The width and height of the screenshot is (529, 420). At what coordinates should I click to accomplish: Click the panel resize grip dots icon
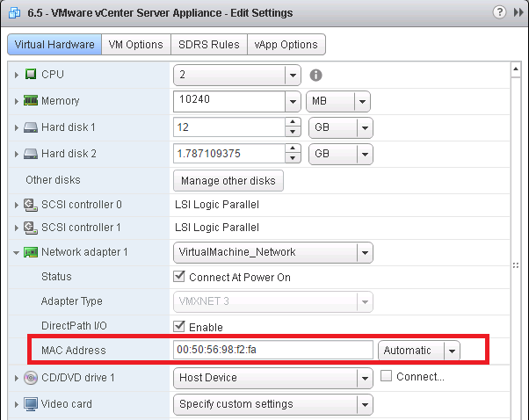(516, 265)
